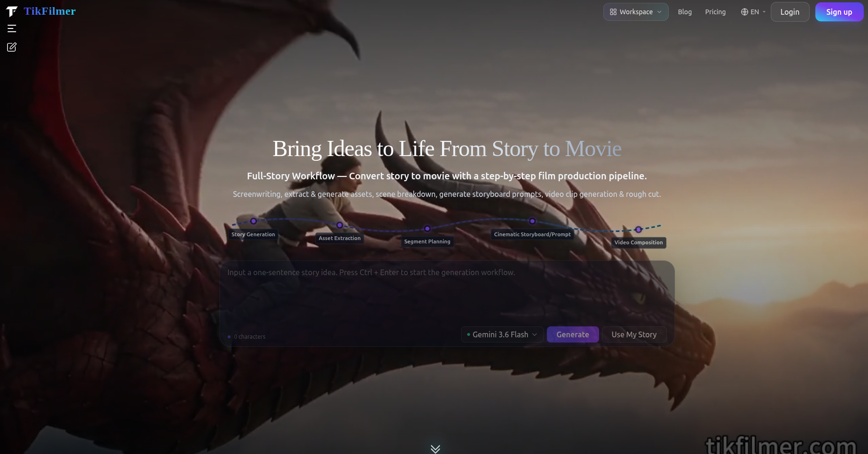
Task: Click the 'Full-Story Workflow' subtitle text
Action: click(447, 176)
